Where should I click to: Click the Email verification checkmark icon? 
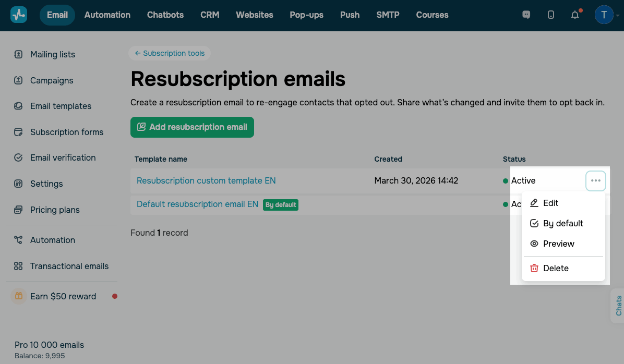18,157
